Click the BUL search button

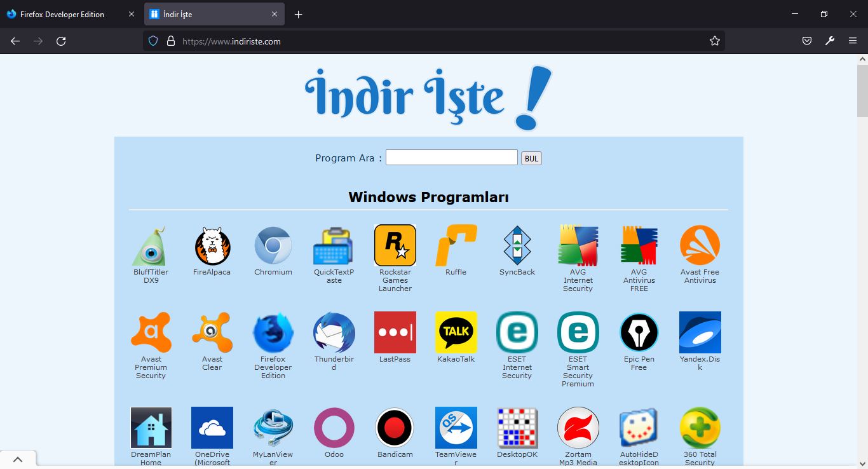(531, 158)
